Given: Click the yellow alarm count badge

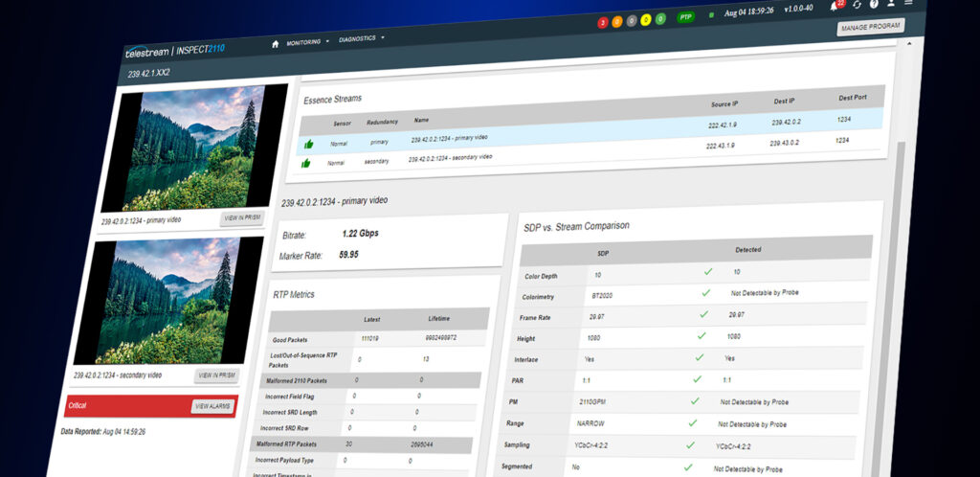Looking at the screenshot, I should tap(646, 19).
